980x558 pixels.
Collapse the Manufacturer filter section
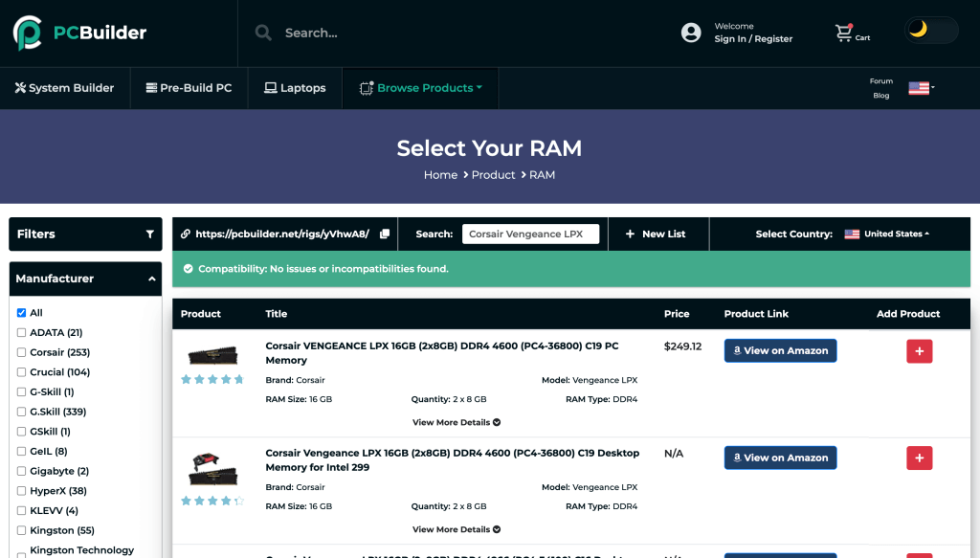[151, 279]
